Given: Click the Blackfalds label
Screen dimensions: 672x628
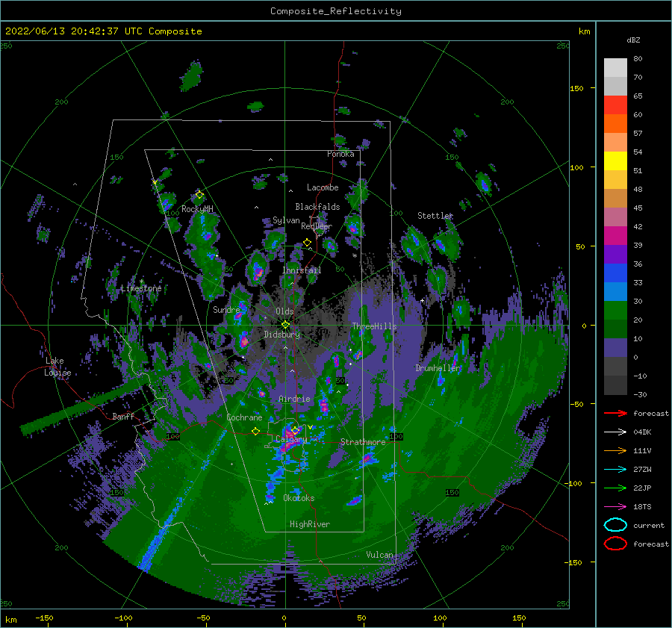Looking at the screenshot, I should click(x=317, y=207).
